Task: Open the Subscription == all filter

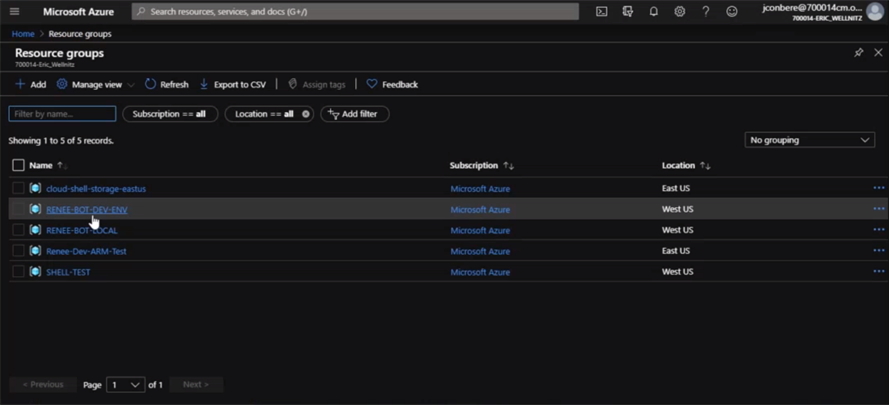Action: point(170,114)
